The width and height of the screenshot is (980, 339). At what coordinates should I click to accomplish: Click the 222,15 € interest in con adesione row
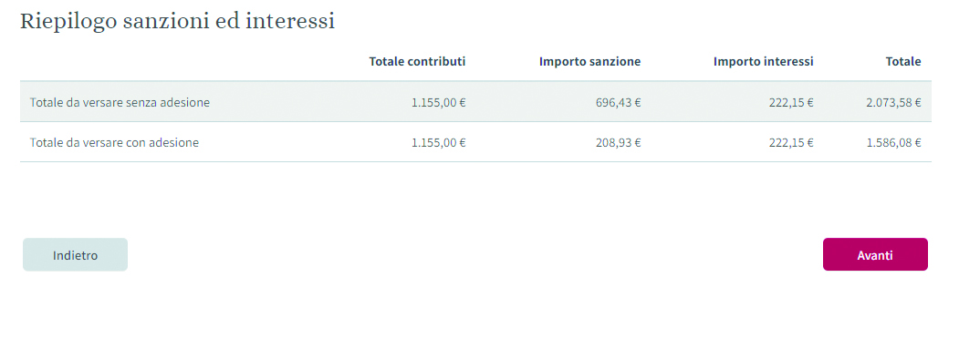click(x=791, y=142)
